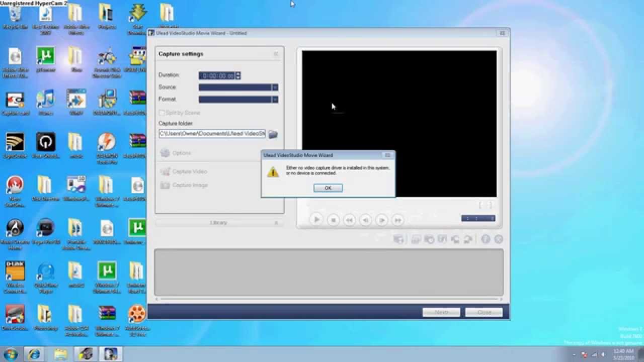644x362 pixels.
Task: Browse for capture folder using folder icon
Action: coord(273,134)
